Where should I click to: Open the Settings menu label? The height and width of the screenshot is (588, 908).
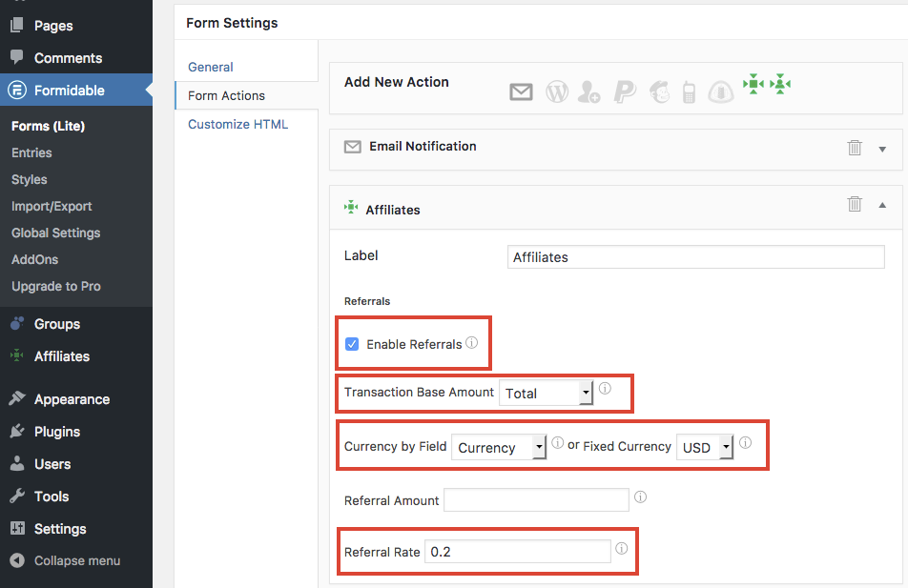(60, 529)
